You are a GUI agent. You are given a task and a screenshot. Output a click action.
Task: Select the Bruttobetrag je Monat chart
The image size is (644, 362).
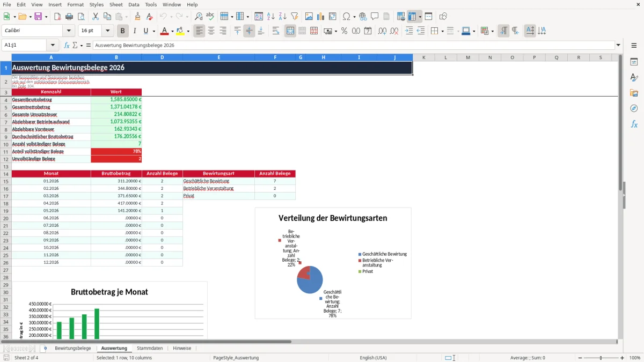coord(109,311)
